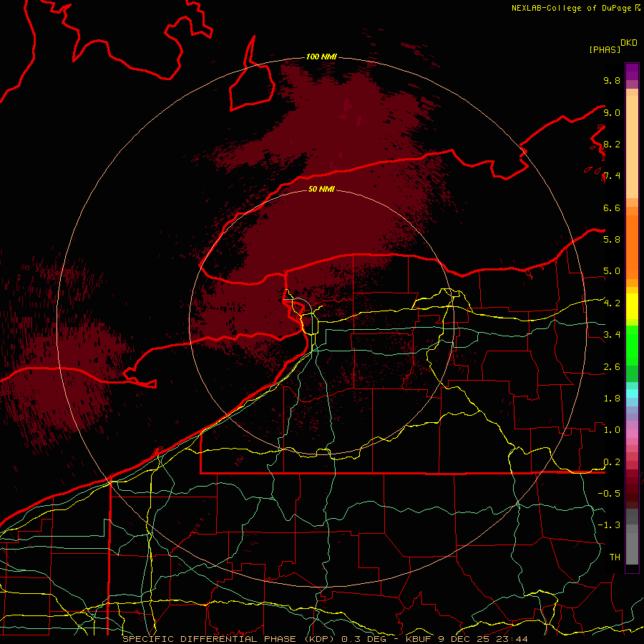Image resolution: width=644 pixels, height=644 pixels.
Task: Click the 5.8 scale value
Action: pyautogui.click(x=612, y=239)
